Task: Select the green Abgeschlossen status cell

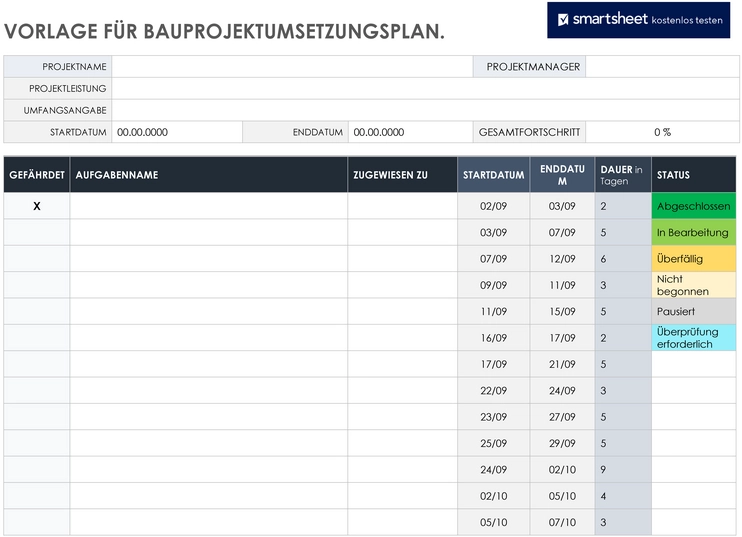Action: pos(693,206)
